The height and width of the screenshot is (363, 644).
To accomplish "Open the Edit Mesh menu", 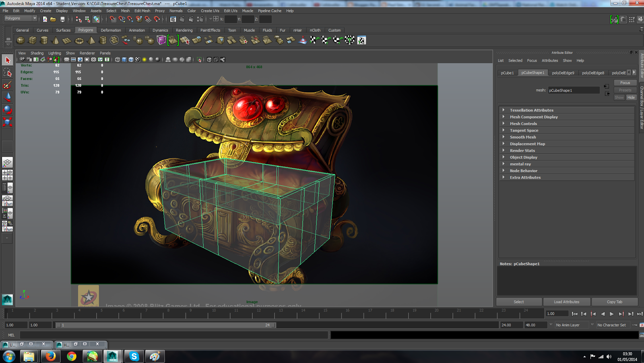I will click(x=142, y=11).
